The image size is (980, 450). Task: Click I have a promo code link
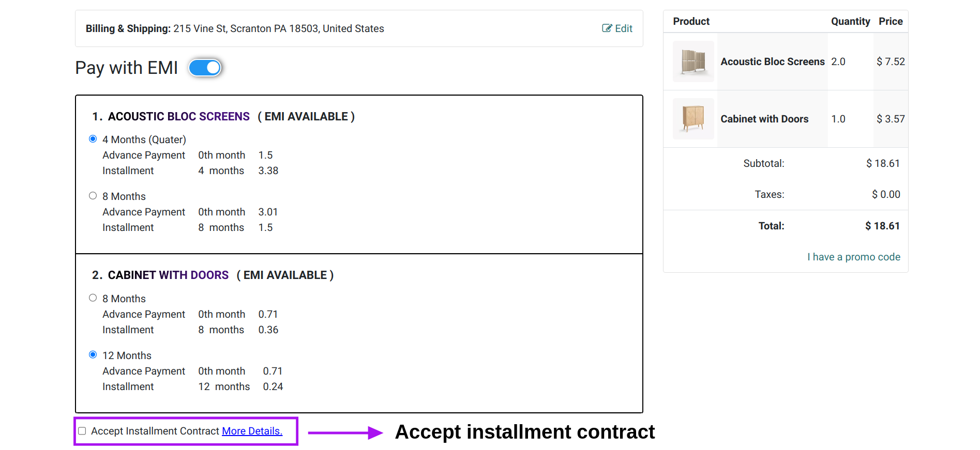854,257
